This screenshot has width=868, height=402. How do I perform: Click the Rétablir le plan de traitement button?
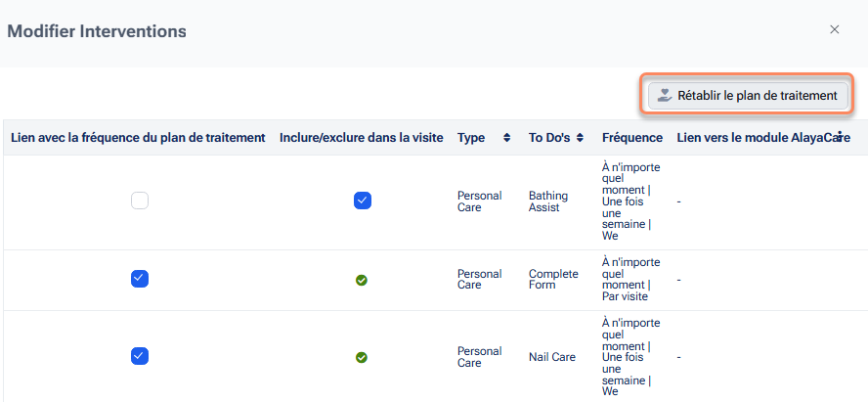click(748, 95)
